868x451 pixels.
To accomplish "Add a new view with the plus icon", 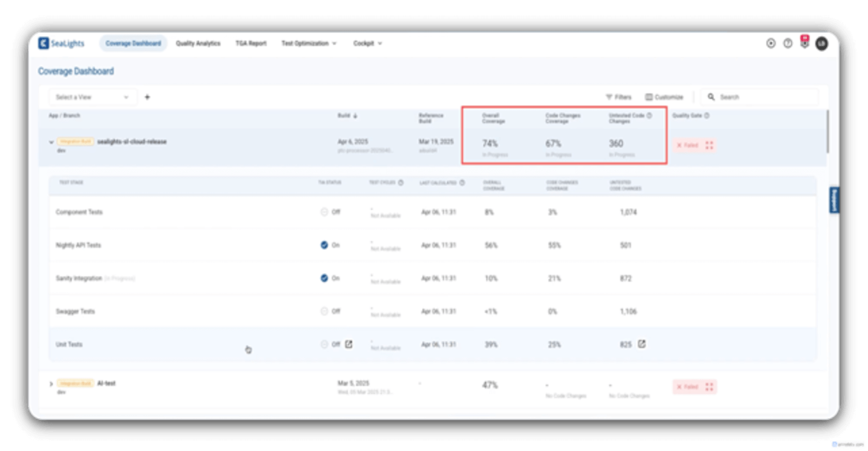I will (147, 97).
